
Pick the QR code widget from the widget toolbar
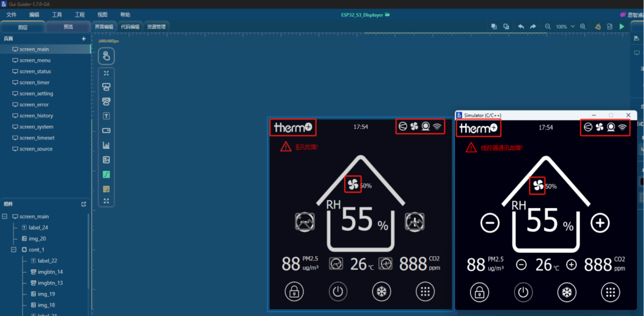pyautogui.click(x=106, y=189)
